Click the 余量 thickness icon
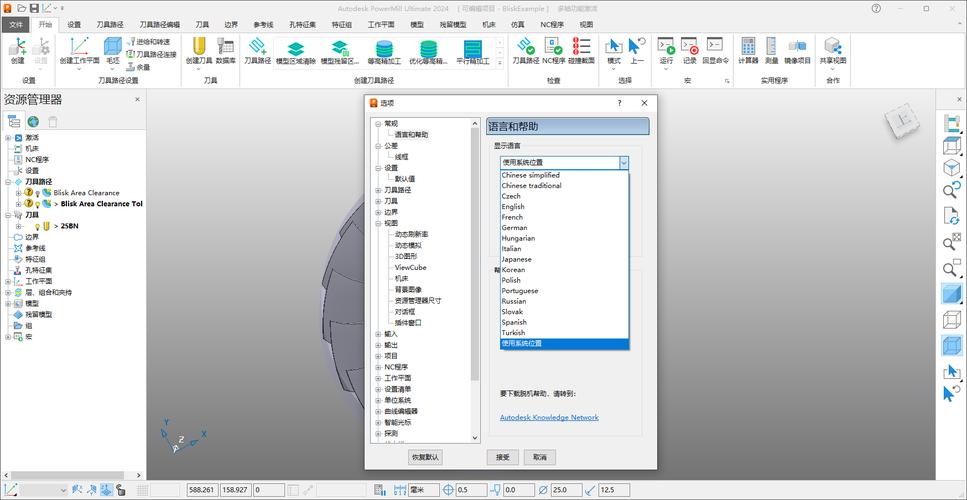Image resolution: width=967 pixels, height=500 pixels. click(x=131, y=67)
